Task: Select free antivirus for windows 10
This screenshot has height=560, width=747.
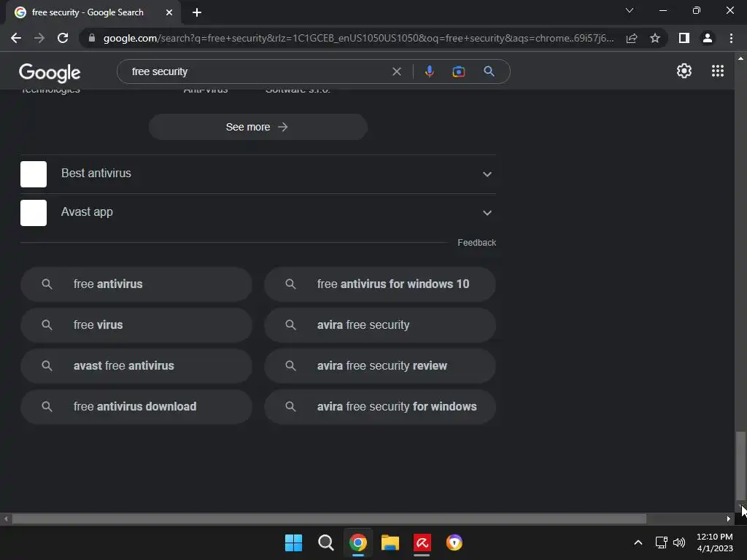Action: pyautogui.click(x=379, y=284)
